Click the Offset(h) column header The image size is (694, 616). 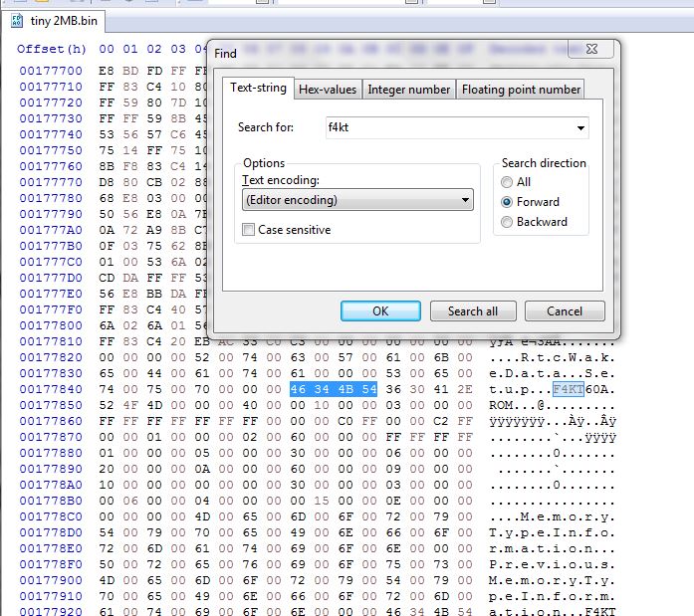click(x=52, y=49)
